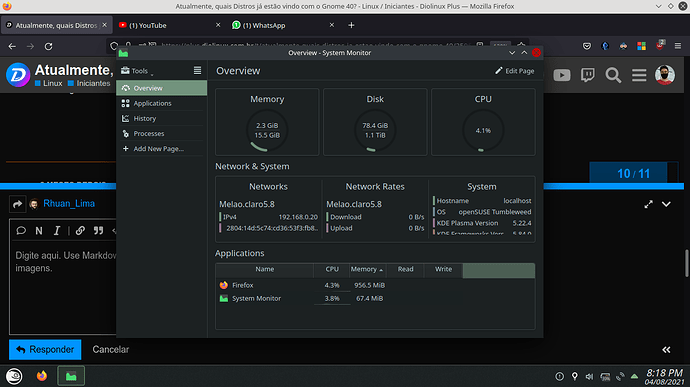Viewport: 690px width, 387px height.
Task: Click the 10 / 11 post progress indicator
Action: (633, 173)
